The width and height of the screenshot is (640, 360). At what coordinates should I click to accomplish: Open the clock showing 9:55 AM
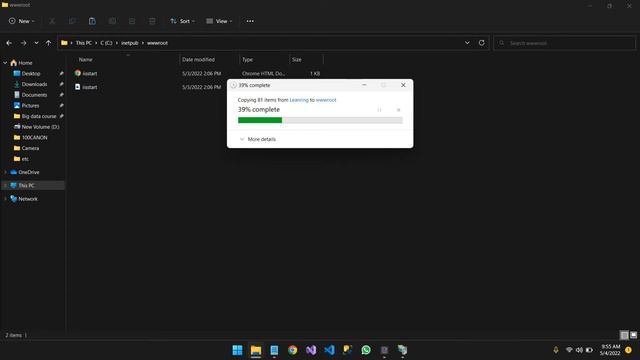click(x=610, y=350)
